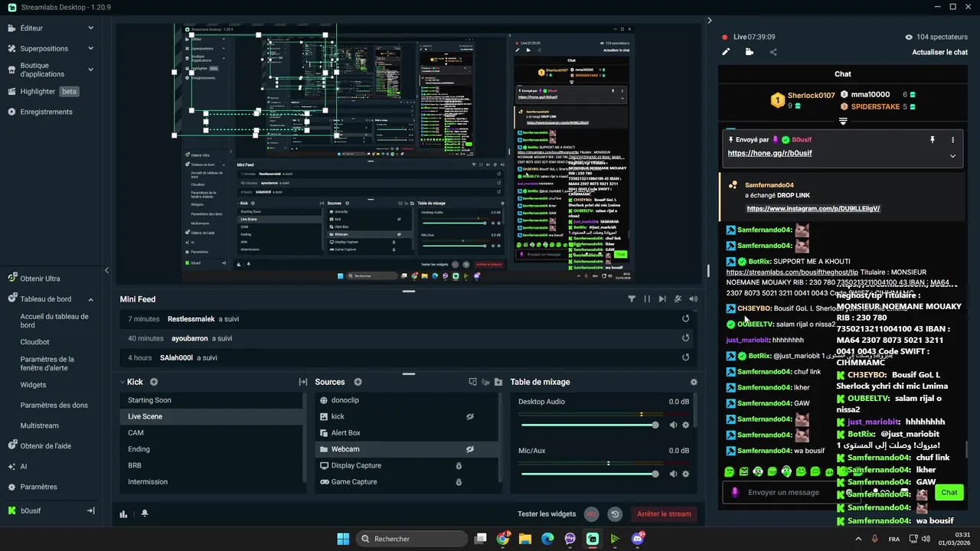Collapse the Tableau de bord section
Image resolution: width=980 pixels, height=551 pixels.
pos(90,299)
